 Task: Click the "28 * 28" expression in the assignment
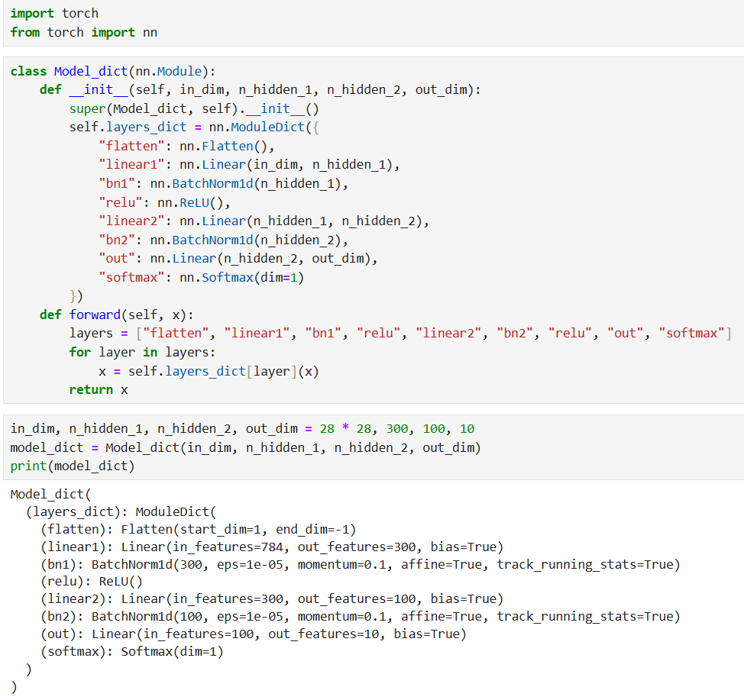tap(345, 429)
